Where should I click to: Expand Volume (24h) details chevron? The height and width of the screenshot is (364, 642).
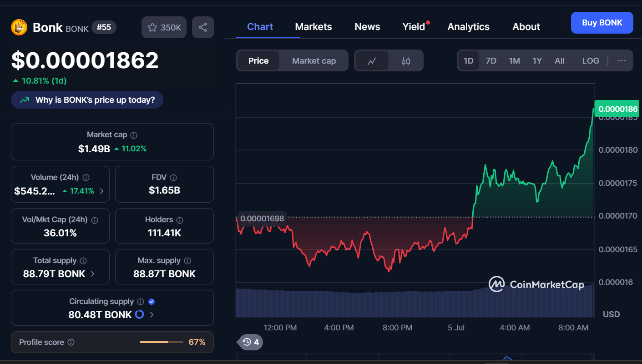[x=101, y=191]
